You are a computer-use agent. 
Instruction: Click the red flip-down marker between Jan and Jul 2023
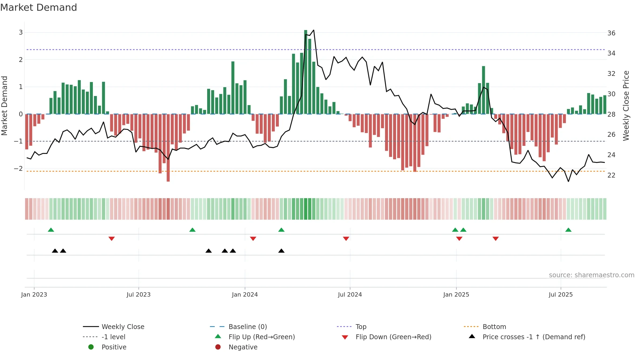[x=112, y=239]
